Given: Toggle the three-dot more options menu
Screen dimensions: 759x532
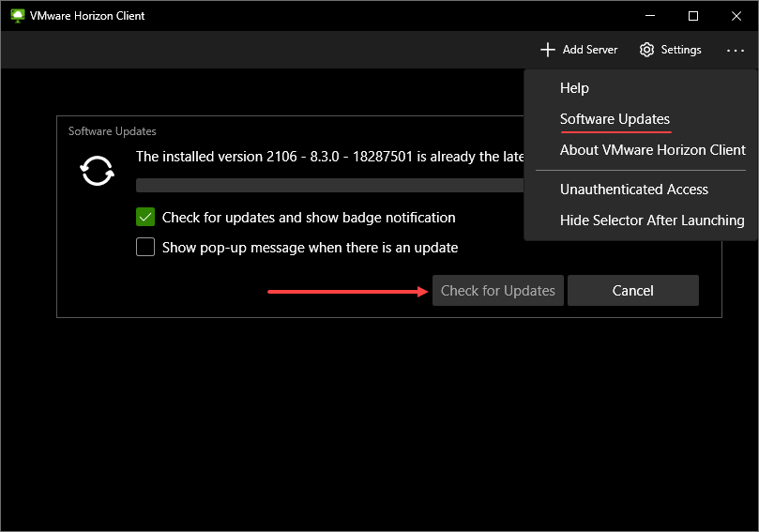Looking at the screenshot, I should [x=736, y=51].
